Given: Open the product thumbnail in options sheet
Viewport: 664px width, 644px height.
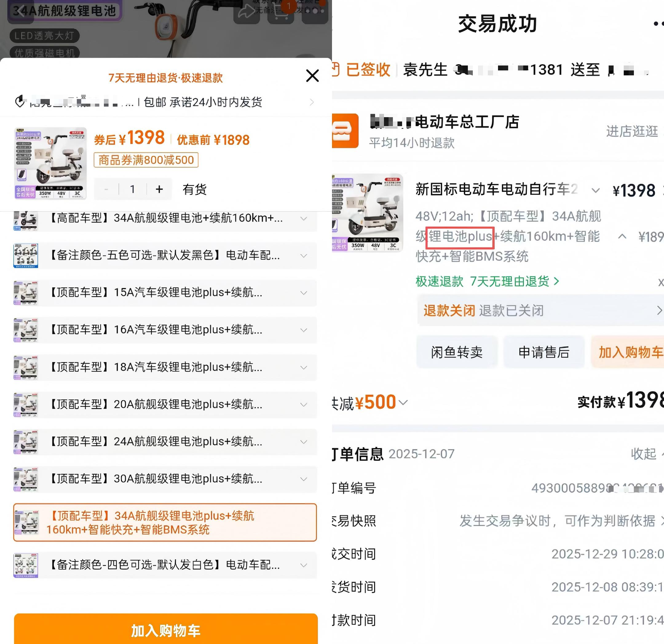Looking at the screenshot, I should coord(50,163).
